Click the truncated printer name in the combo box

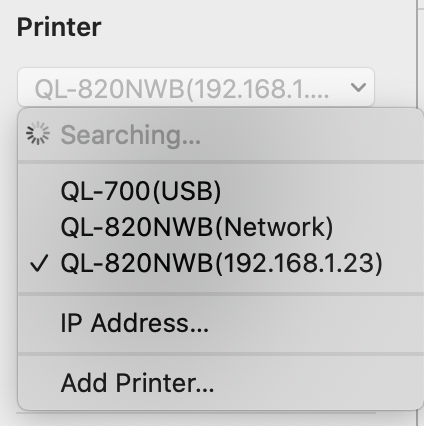[182, 89]
